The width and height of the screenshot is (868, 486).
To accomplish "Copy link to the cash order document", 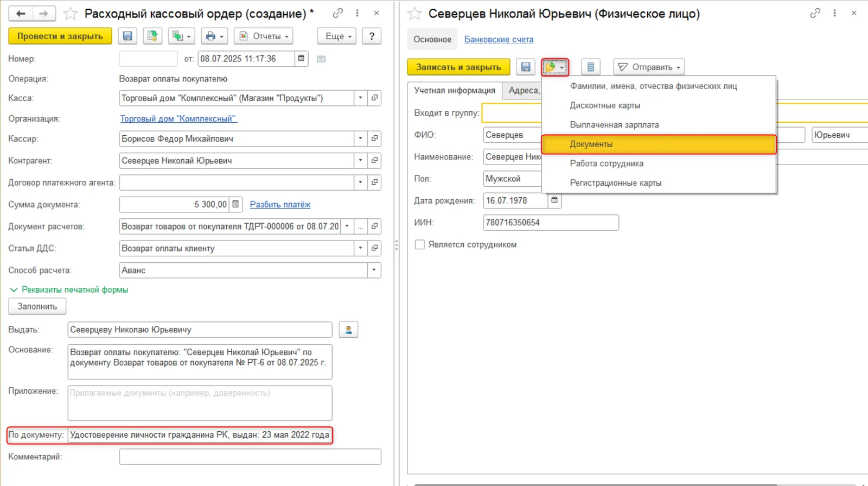I will click(x=338, y=13).
